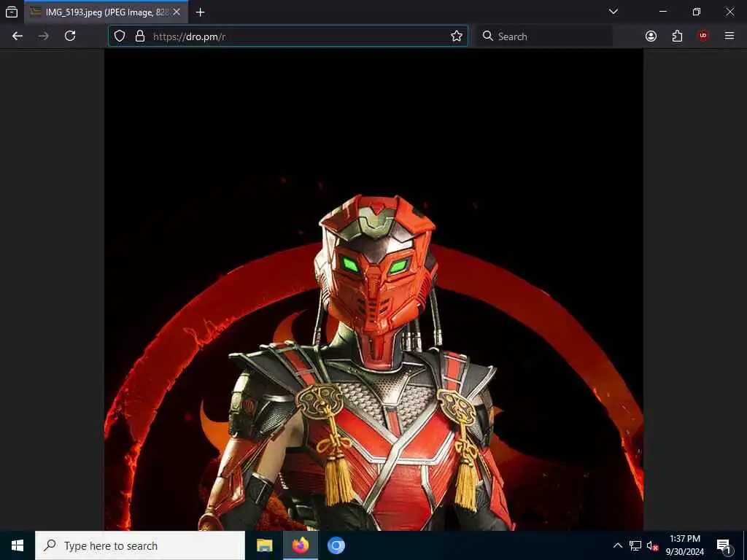Close the Firefox window
Viewport: 747px width, 560px height.
point(729,12)
